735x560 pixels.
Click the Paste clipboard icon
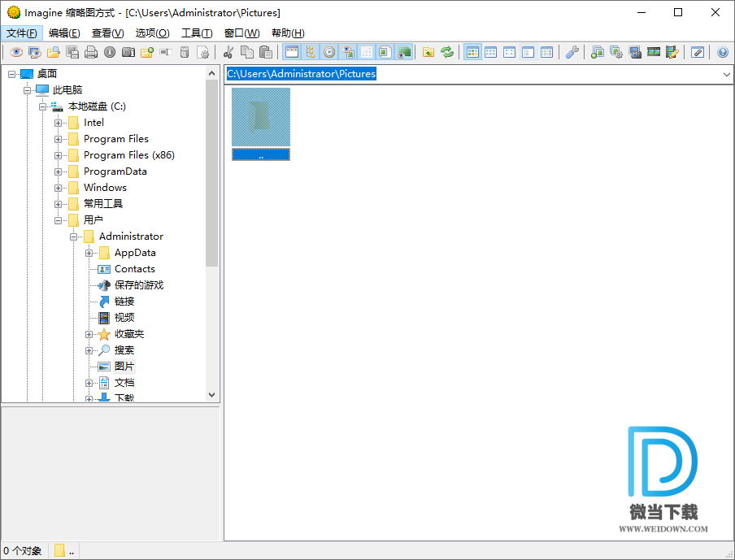266,52
